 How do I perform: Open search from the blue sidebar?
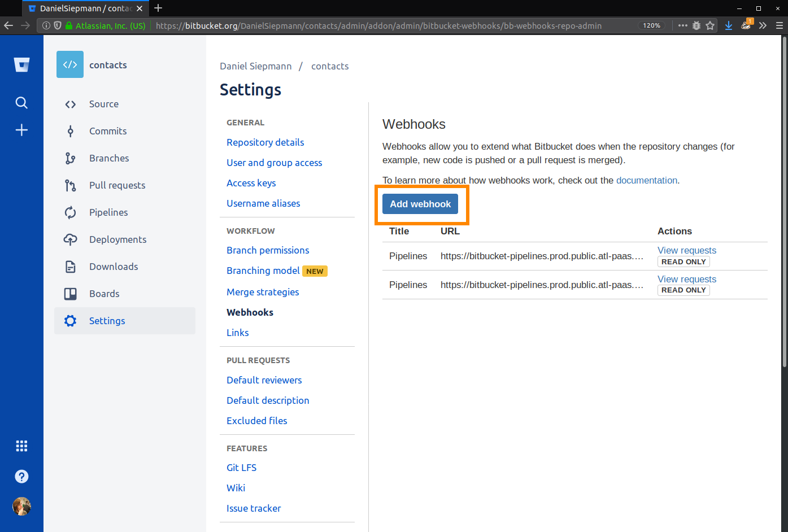(x=21, y=102)
